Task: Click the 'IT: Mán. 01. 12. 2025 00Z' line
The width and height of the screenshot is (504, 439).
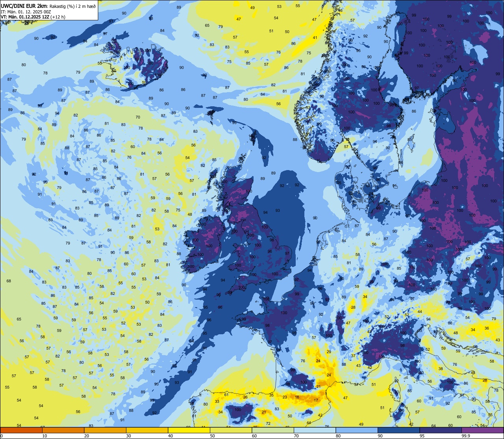Action: pos(26,11)
